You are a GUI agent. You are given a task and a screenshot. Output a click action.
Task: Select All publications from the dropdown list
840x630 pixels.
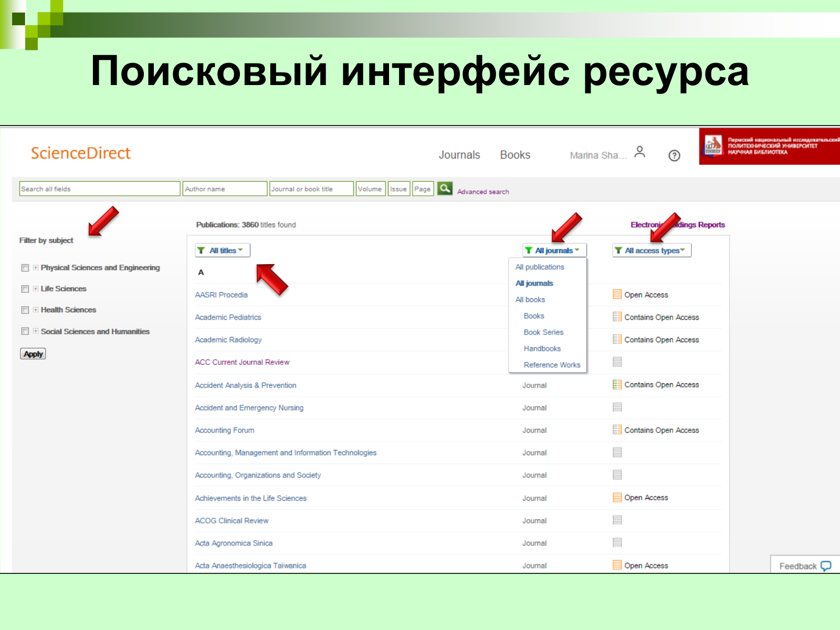point(540,267)
